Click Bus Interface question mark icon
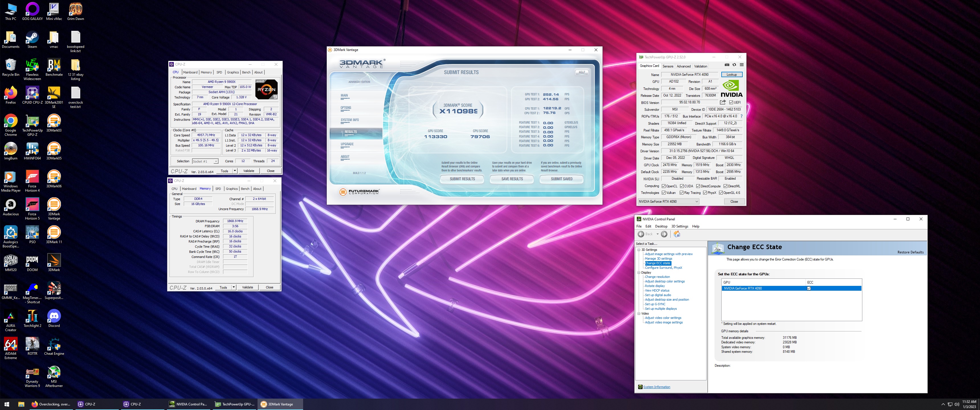 pos(742,116)
